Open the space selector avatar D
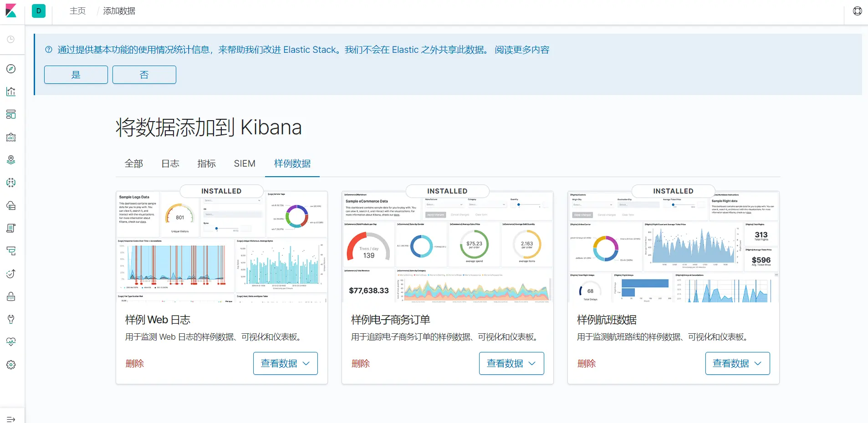 point(39,11)
